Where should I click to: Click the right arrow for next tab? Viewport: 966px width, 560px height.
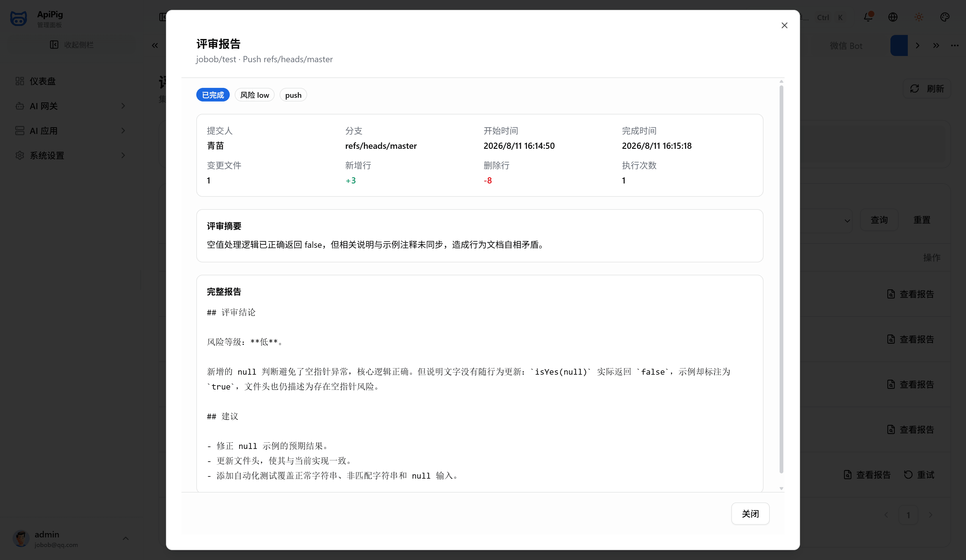pyautogui.click(x=918, y=45)
